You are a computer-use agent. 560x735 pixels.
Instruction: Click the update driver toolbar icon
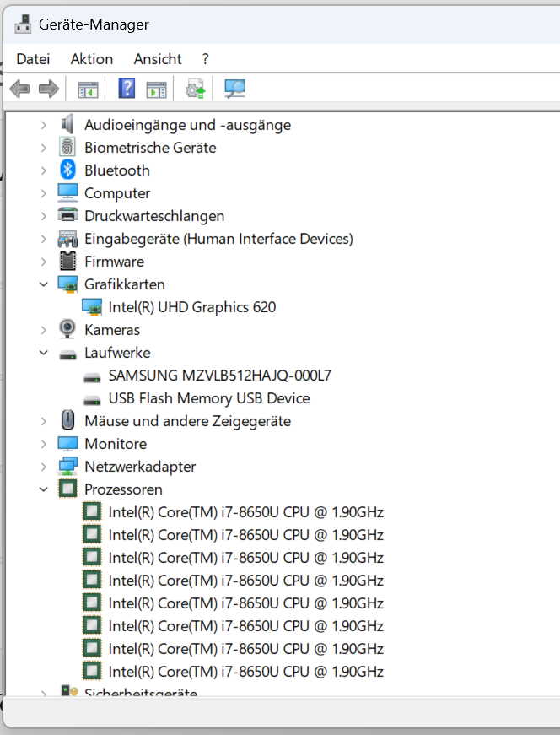tap(196, 88)
